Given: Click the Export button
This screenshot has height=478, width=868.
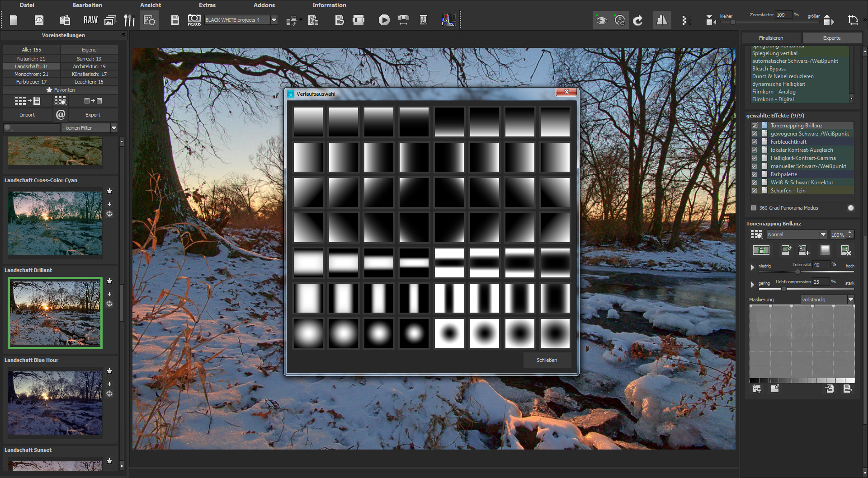Looking at the screenshot, I should click(x=93, y=115).
